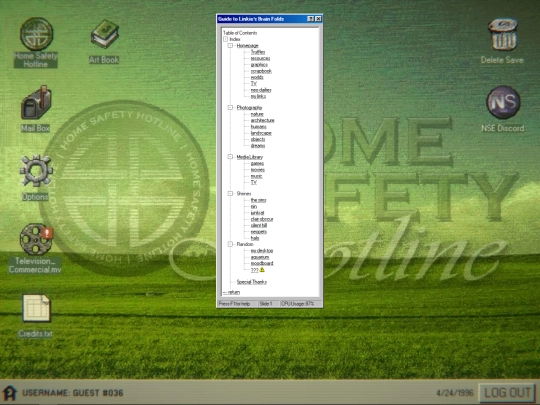Image resolution: width=540 pixels, height=405 pixels.
Task: Open the silent hill shrine link
Action: [259, 225]
